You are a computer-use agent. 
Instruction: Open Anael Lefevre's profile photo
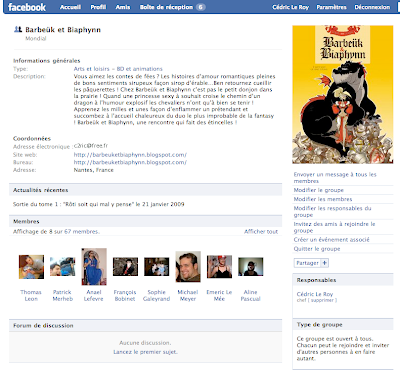pos(94,267)
